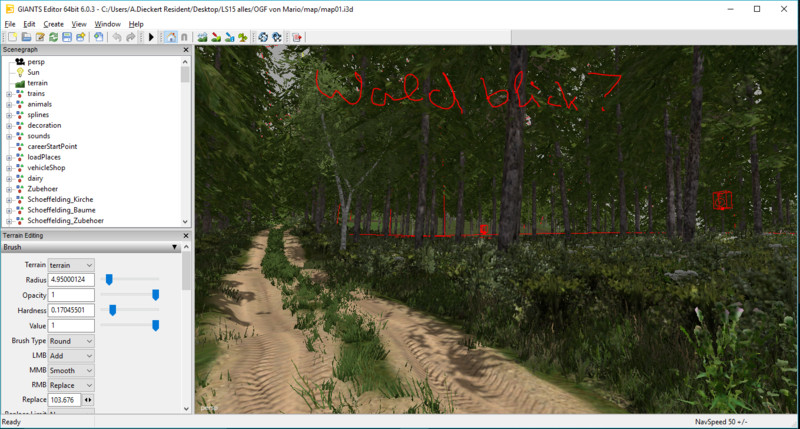This screenshot has height=429, width=800.
Task: Click the blue Save disk icon
Action: [66, 37]
